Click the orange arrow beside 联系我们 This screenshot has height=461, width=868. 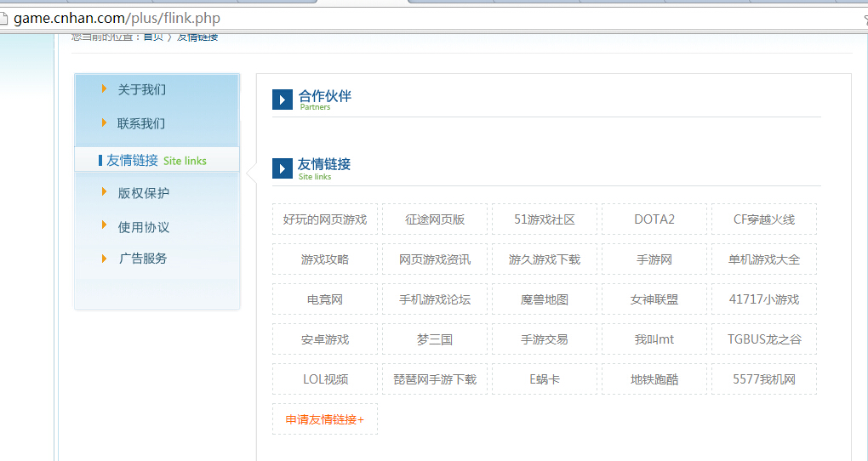[x=104, y=122]
